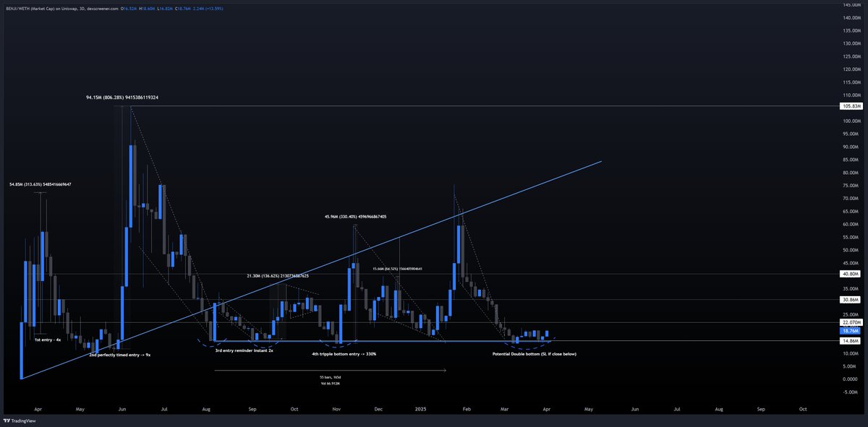The image size is (868, 427).
Task: Click the 45.96M (330.40%) measurement label
Action: [354, 216]
